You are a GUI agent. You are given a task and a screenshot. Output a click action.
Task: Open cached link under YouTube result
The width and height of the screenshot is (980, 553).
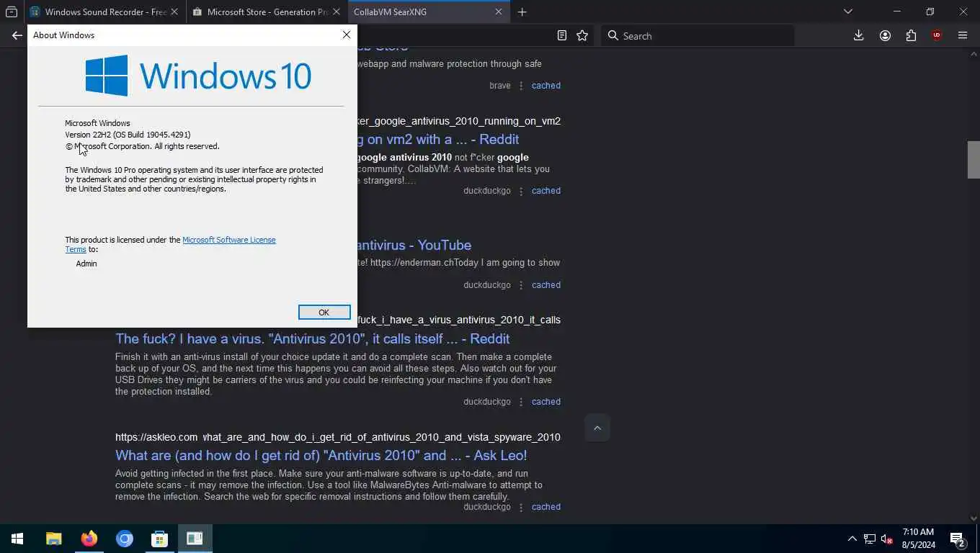[546, 285]
